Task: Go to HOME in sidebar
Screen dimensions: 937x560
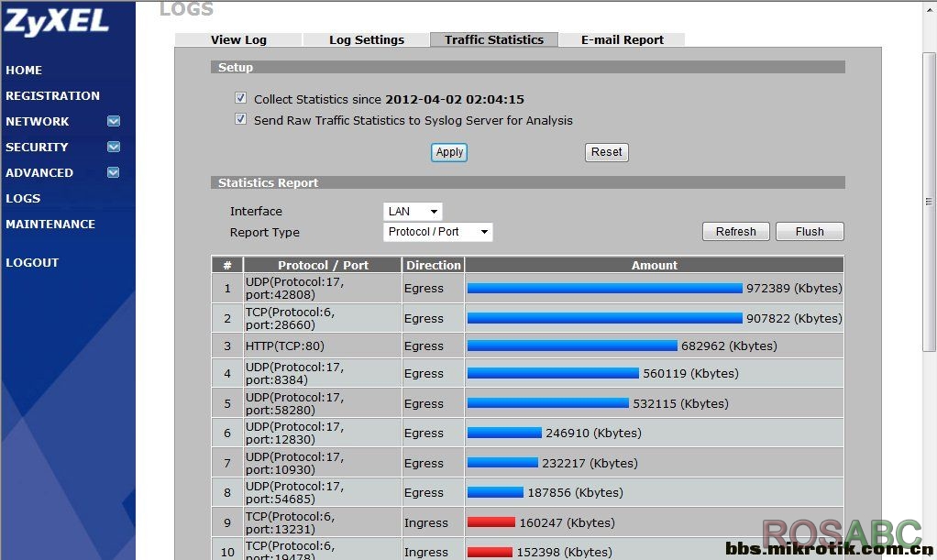Action: point(24,70)
